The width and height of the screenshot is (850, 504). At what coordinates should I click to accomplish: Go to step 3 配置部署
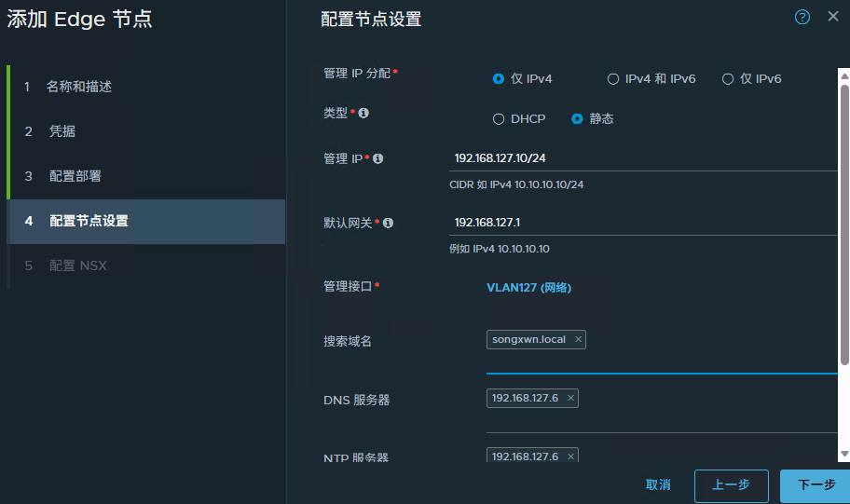[x=75, y=176]
